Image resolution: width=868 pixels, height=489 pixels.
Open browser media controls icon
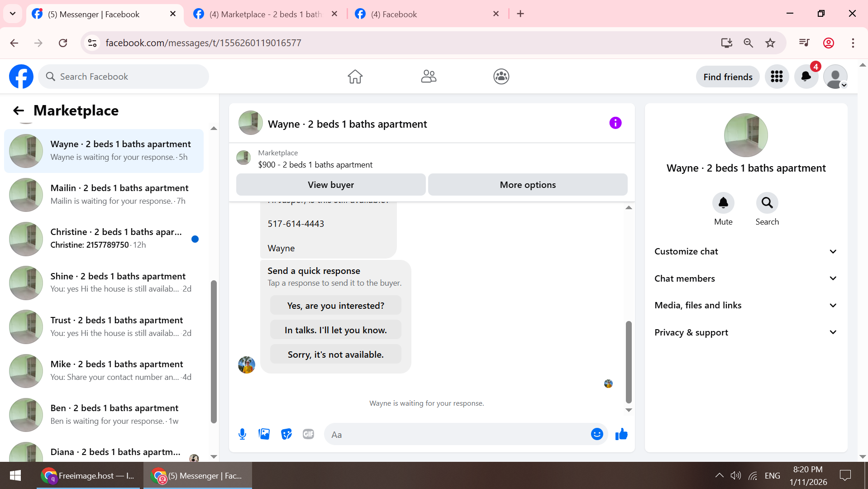pyautogui.click(x=804, y=43)
